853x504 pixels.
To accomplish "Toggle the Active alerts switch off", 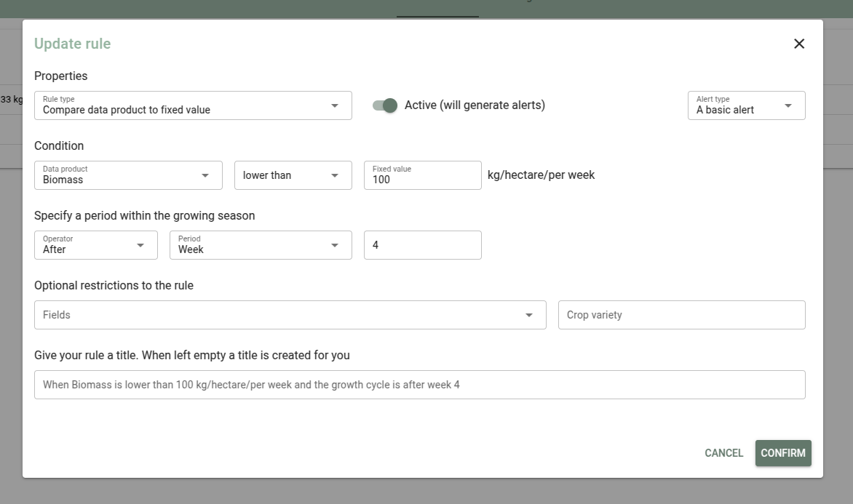I will click(385, 105).
